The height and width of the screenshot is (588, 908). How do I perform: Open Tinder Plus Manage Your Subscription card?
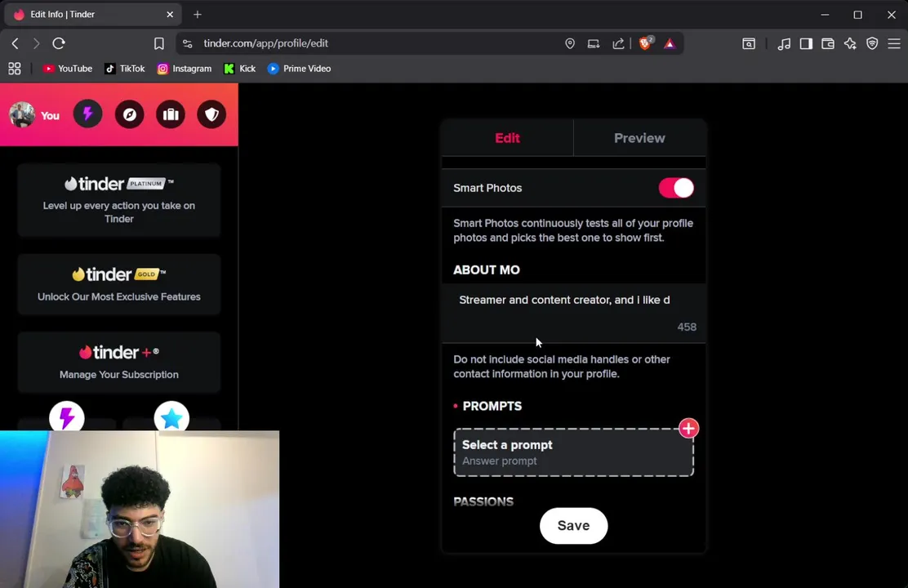click(x=118, y=362)
